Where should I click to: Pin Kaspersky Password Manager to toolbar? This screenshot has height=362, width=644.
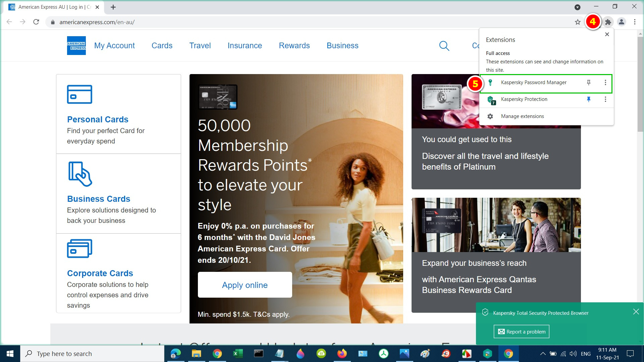589,82
